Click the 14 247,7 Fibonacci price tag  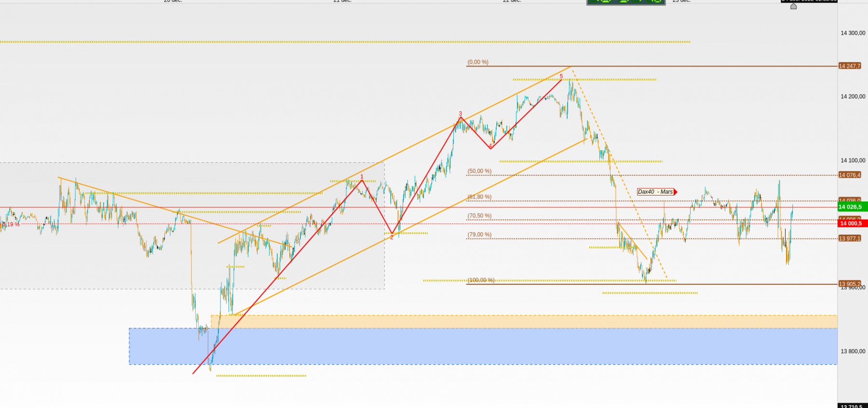850,66
